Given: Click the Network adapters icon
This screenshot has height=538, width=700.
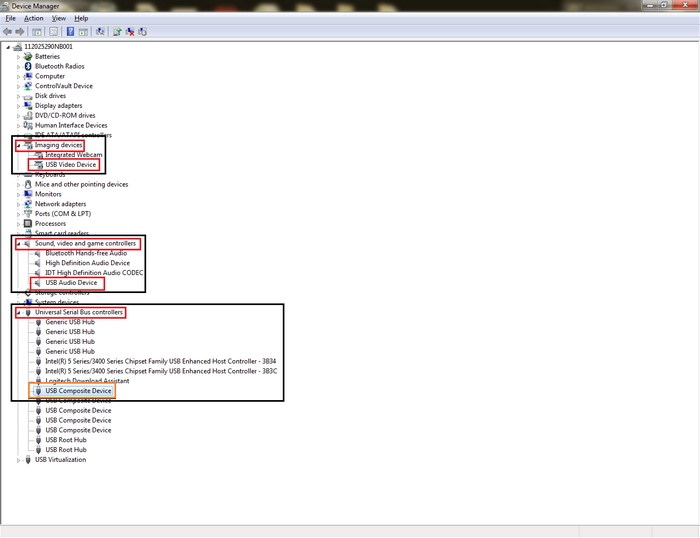Looking at the screenshot, I should click(x=28, y=204).
